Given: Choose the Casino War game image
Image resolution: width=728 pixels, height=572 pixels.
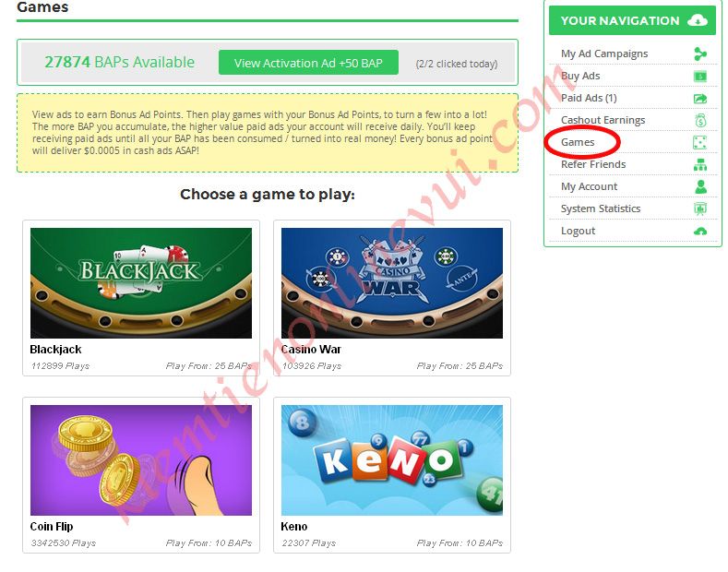Looking at the screenshot, I should point(392,282).
